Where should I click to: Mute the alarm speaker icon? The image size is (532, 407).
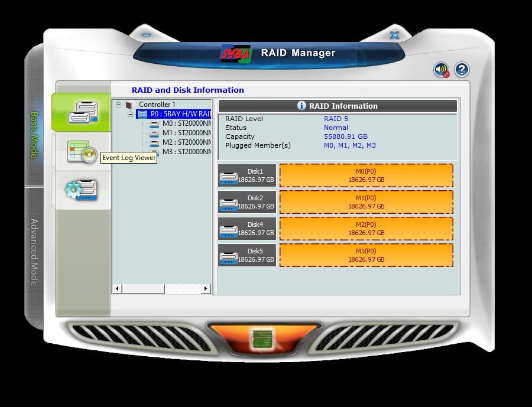click(x=442, y=70)
